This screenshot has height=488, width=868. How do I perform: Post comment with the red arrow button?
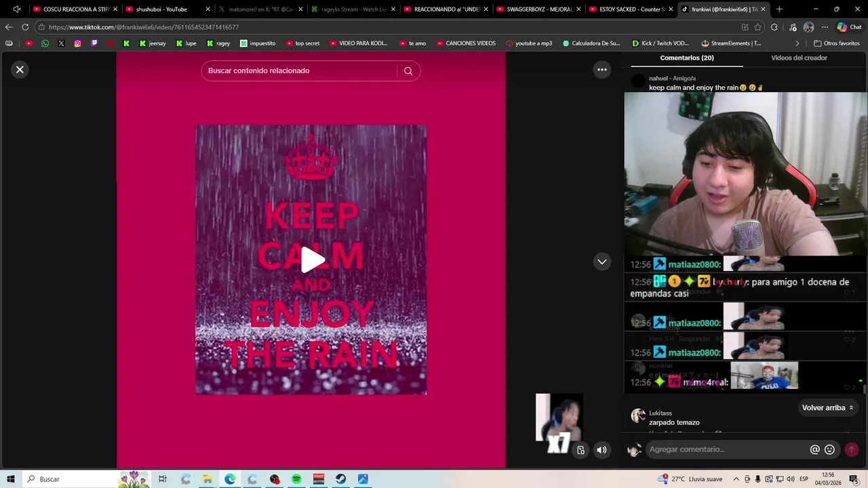[852, 449]
